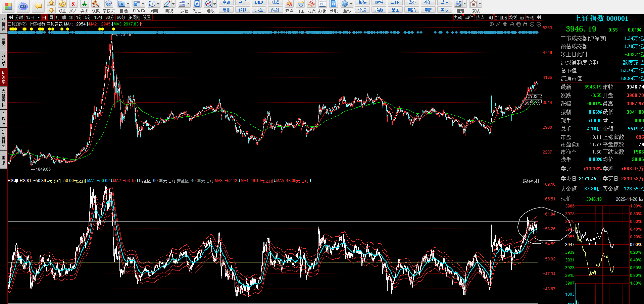The image size is (644, 304).
Task: Expand the 13日 period dropdown arrow
Action: pyautogui.click(x=39, y=17)
